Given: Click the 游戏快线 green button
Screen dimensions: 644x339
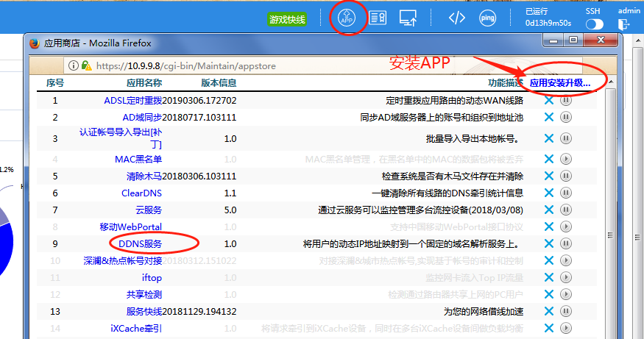Looking at the screenshot, I should 287,19.
